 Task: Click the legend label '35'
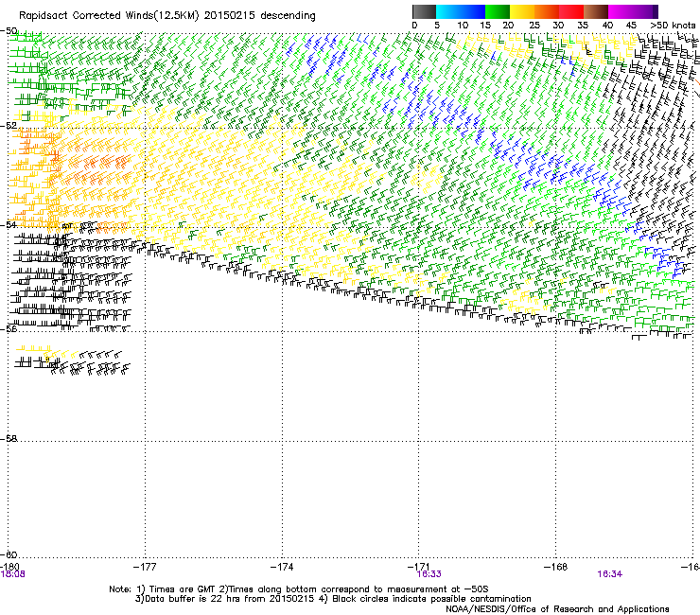point(583,26)
